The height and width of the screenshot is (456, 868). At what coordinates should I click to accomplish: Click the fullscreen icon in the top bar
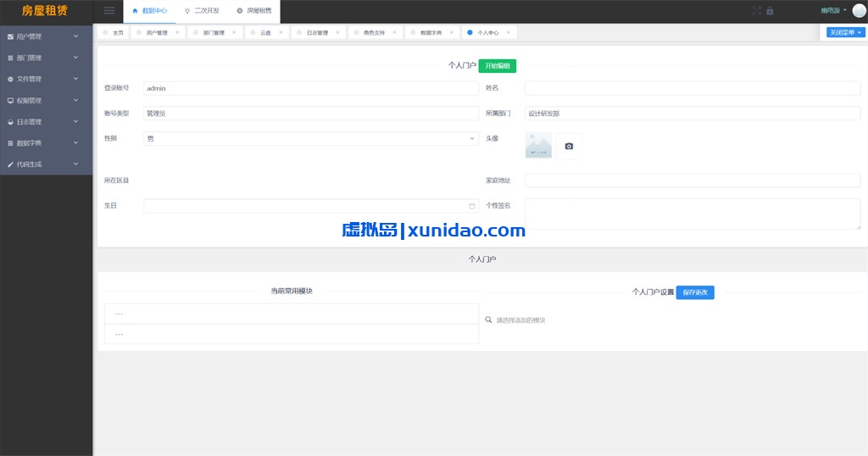pos(757,10)
